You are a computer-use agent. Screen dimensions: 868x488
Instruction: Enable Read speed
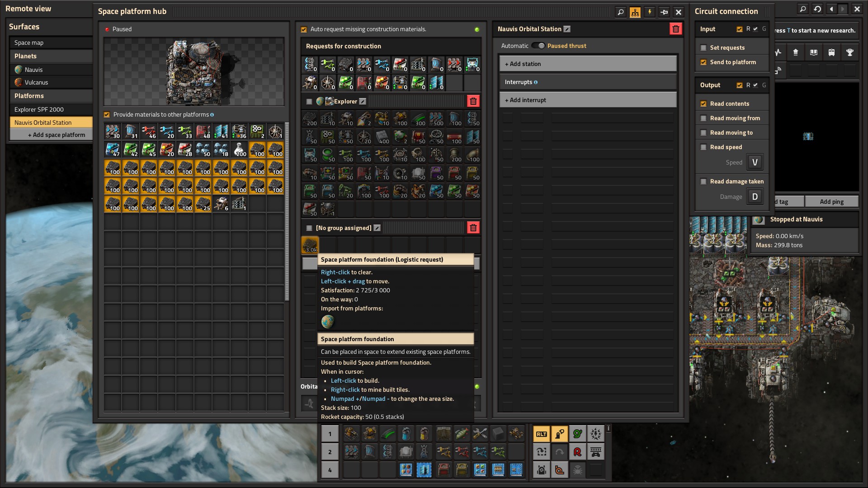point(703,147)
